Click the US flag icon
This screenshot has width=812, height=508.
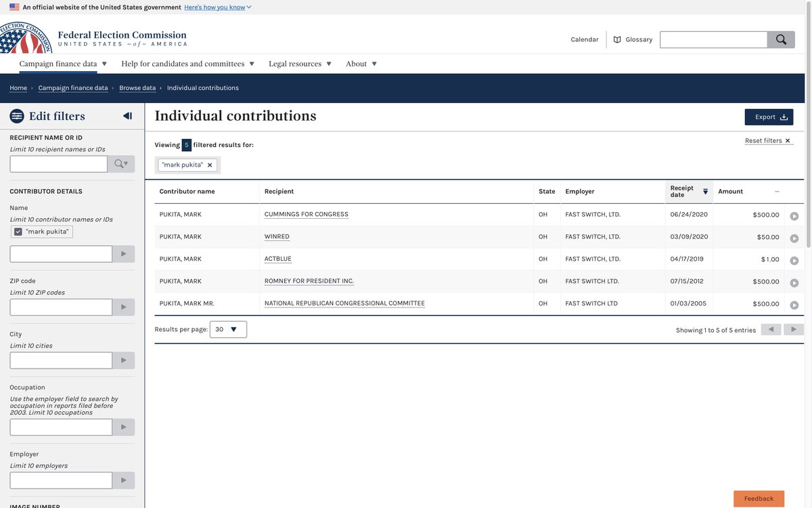14,7
